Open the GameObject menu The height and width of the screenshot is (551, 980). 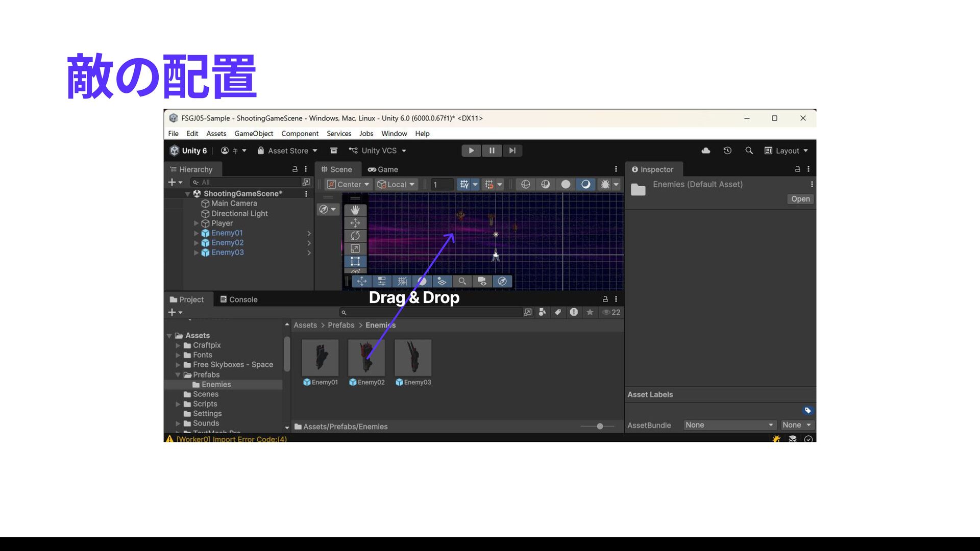[x=253, y=134]
